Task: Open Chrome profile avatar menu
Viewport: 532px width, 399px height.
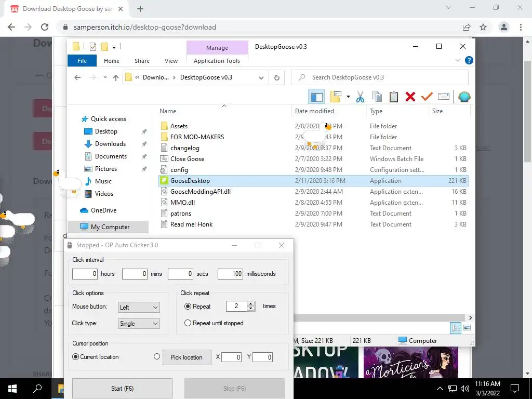Action: 504,27
